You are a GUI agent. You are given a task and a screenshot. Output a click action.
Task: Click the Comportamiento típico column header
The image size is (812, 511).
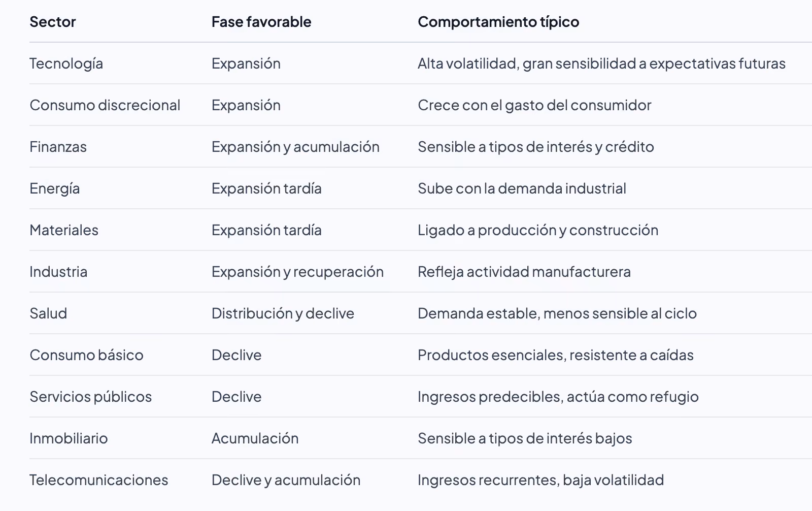[498, 22]
